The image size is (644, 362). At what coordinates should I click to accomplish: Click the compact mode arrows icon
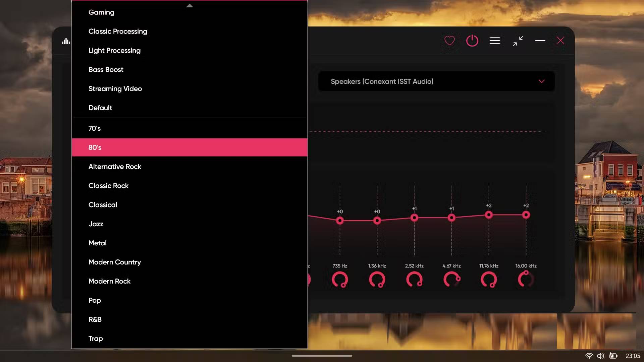click(518, 41)
